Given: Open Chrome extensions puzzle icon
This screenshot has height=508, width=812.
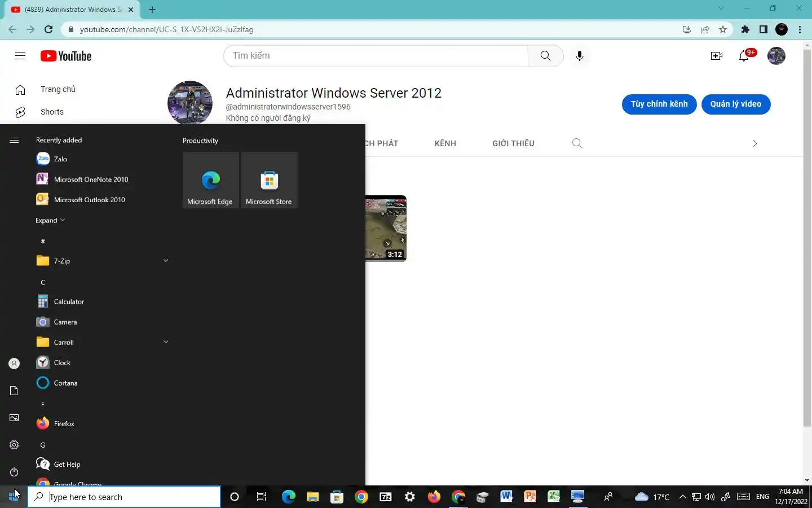Looking at the screenshot, I should point(745,29).
